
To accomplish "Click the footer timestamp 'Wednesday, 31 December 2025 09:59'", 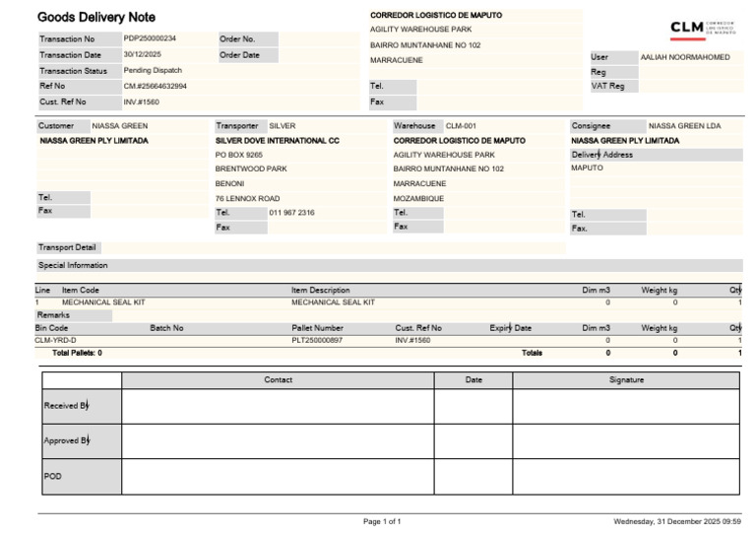I will coord(677,521).
